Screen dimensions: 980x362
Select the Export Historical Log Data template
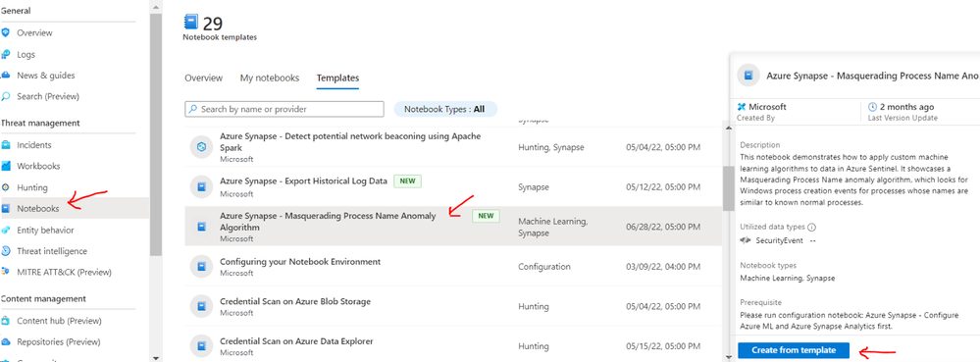tap(453, 186)
